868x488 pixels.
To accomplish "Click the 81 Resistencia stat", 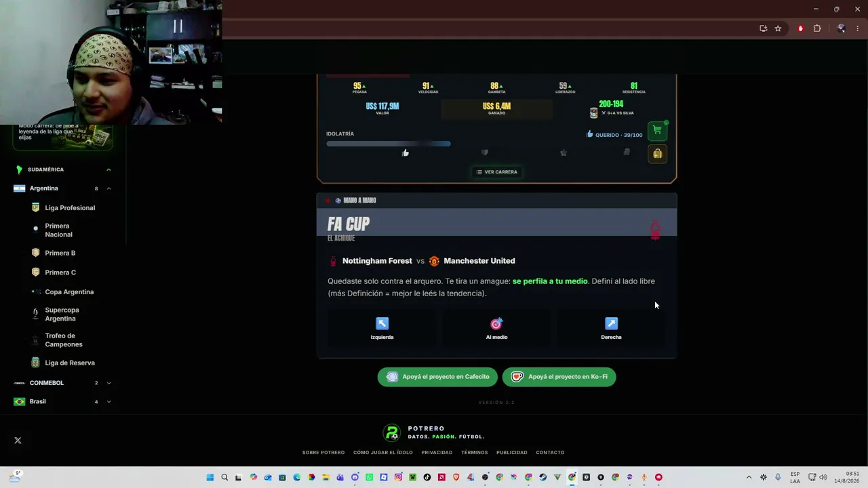I will [634, 87].
